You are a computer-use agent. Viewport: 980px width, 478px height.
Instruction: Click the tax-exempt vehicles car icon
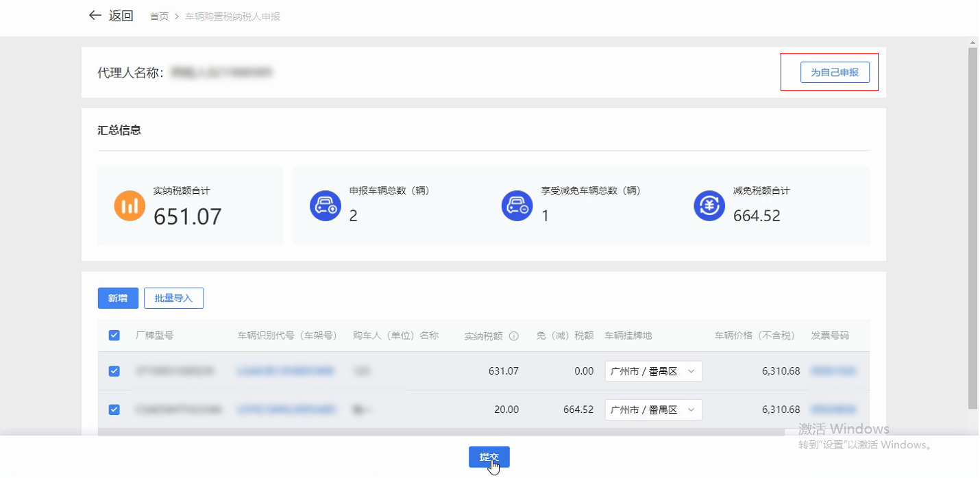(x=517, y=205)
